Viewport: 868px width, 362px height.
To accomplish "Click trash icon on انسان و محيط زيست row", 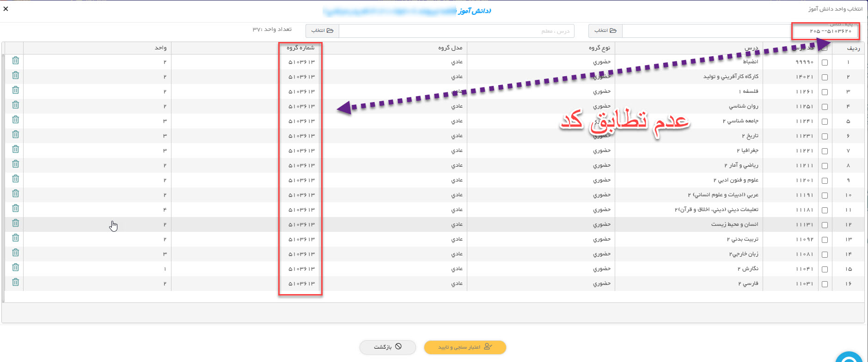I will coord(15,223).
